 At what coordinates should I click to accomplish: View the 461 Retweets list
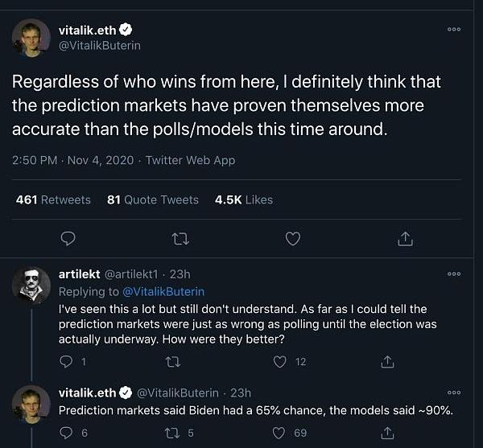53,199
